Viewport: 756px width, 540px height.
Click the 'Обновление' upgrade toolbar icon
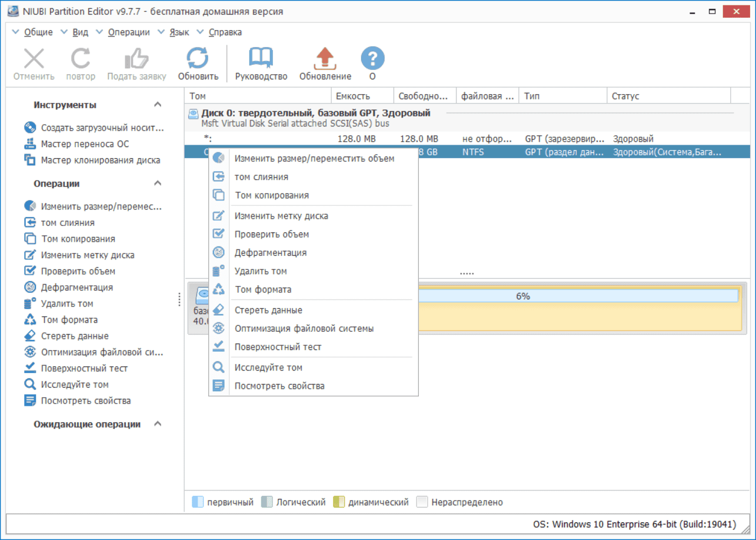325,59
